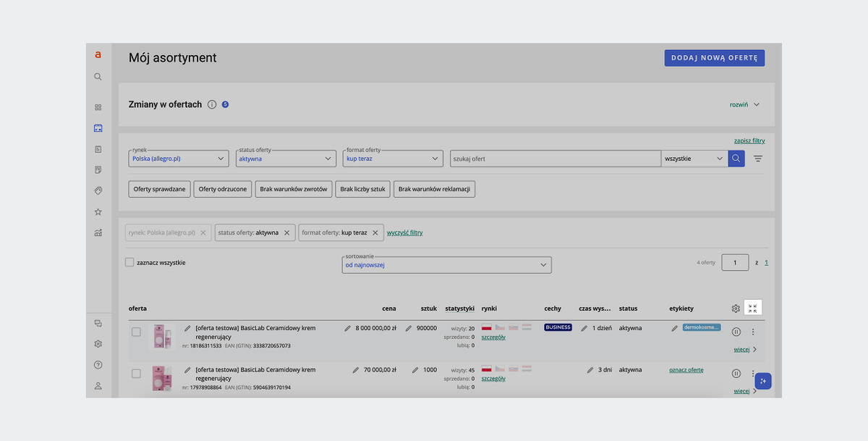Click the 'wyczyść filtry' link
The height and width of the screenshot is (441, 868).
click(404, 232)
